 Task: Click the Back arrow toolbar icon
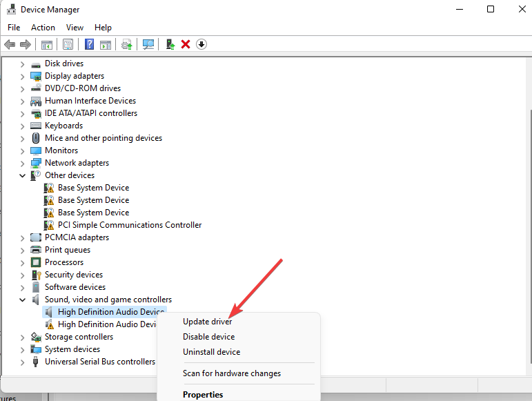coord(10,44)
